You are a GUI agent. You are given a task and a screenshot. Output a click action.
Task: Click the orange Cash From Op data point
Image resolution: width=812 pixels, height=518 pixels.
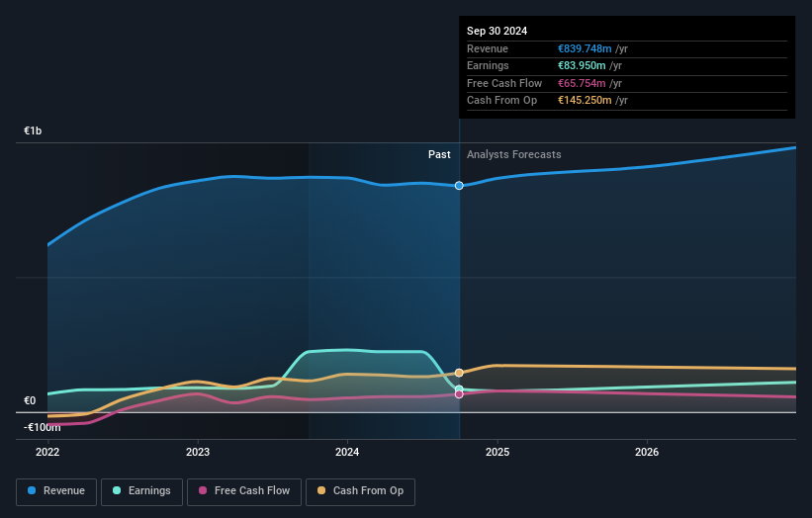tap(459, 373)
